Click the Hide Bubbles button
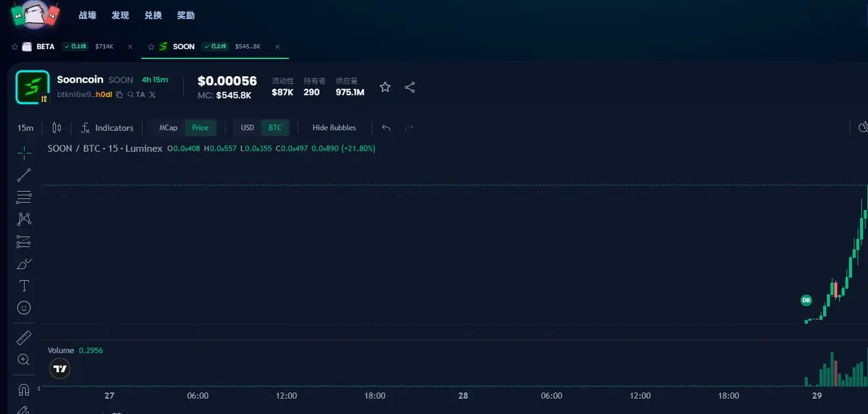The height and width of the screenshot is (414, 868). pyautogui.click(x=334, y=128)
